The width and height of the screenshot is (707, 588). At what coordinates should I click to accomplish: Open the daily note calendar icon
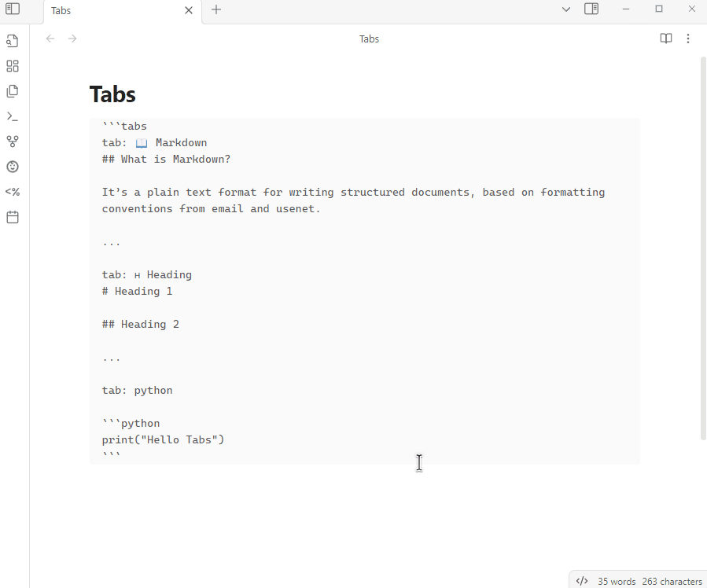[x=13, y=217]
